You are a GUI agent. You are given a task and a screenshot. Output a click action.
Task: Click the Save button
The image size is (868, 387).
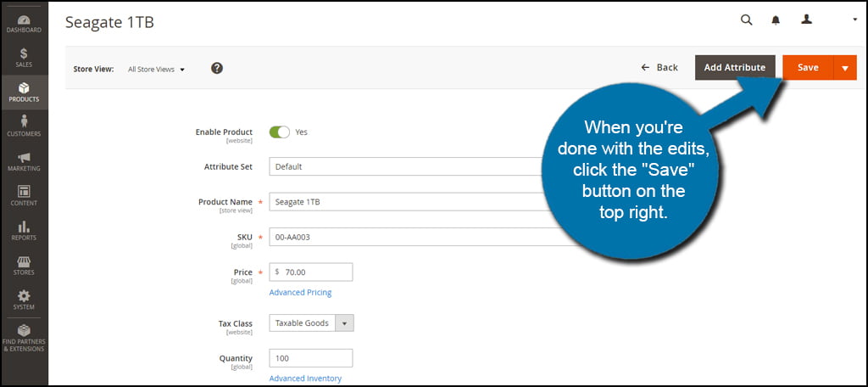(x=808, y=68)
